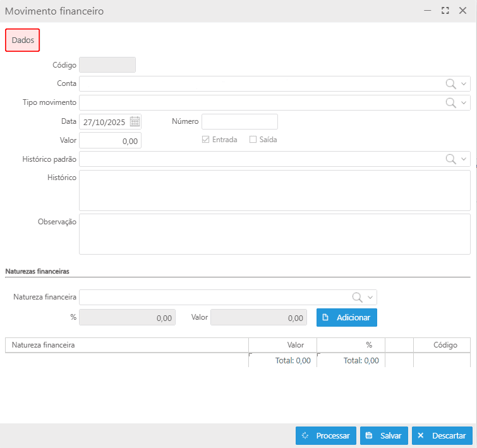
Task: Click into the Número input field
Action: pyautogui.click(x=239, y=121)
